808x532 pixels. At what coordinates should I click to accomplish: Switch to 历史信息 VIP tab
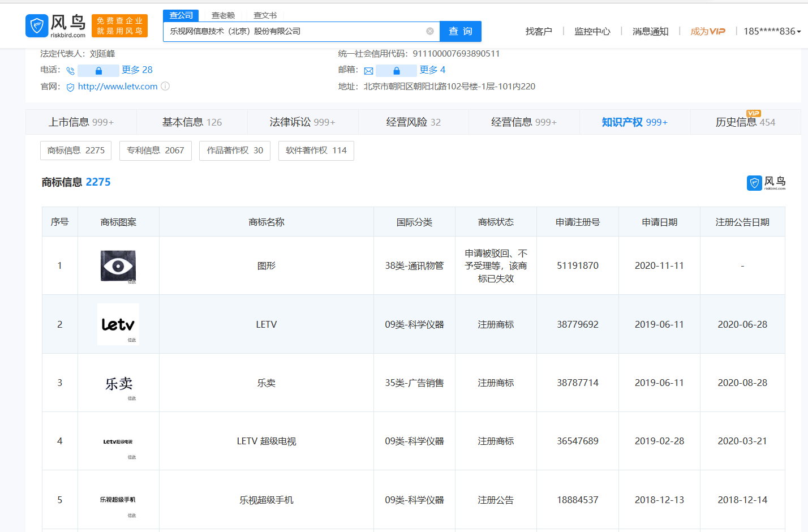coord(745,122)
